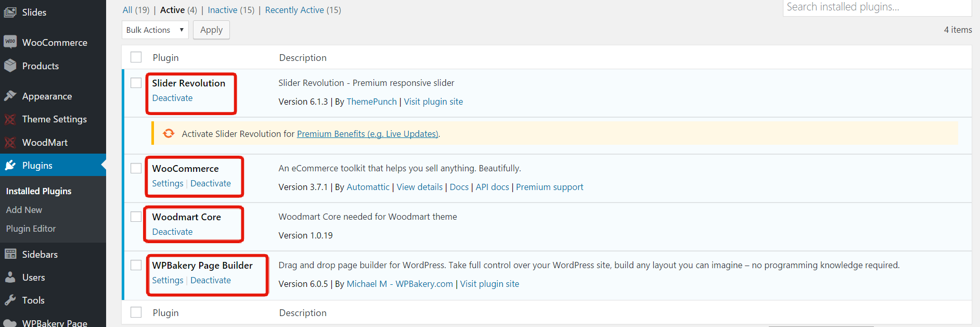This screenshot has height=327, width=980.
Task: Click the Sidebars menu icon
Action: pyautogui.click(x=10, y=254)
